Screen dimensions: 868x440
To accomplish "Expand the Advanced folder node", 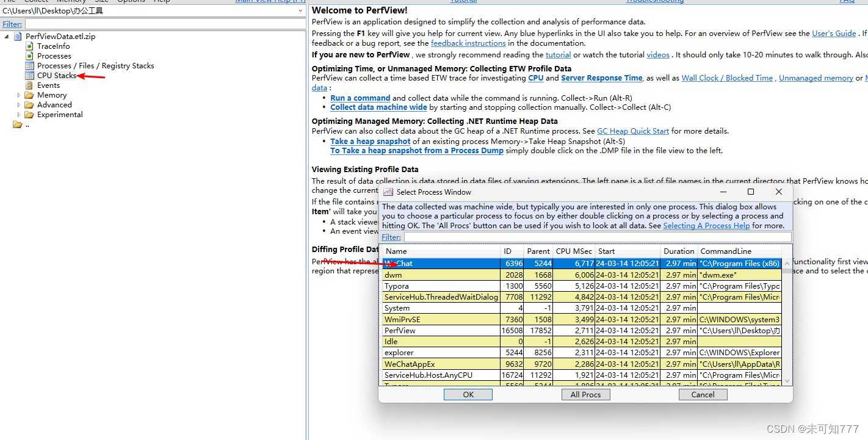I will pos(19,105).
